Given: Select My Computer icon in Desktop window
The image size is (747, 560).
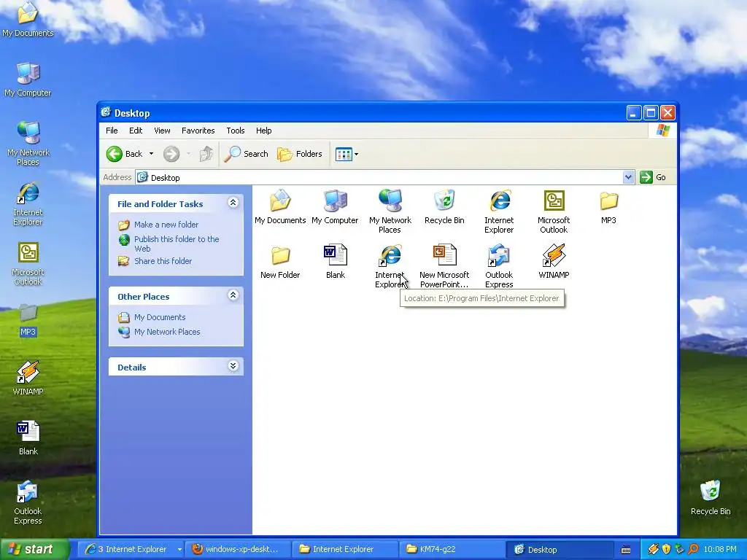Looking at the screenshot, I should click(x=335, y=206).
